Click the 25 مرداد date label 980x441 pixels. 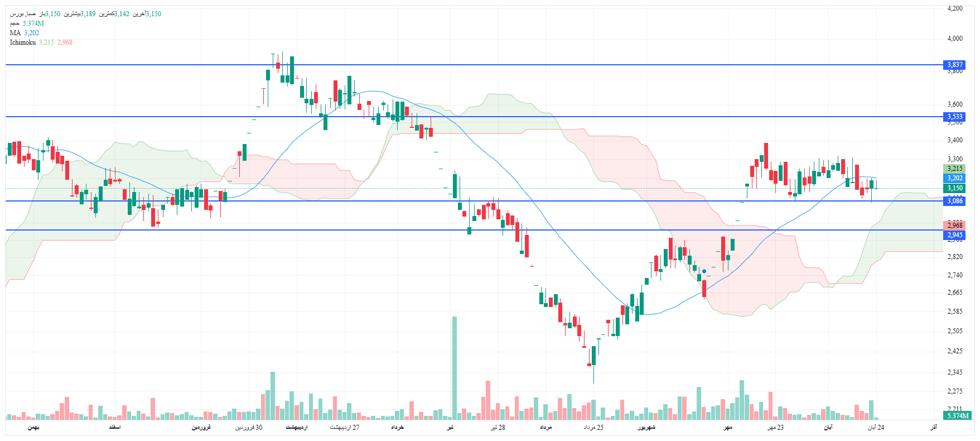[x=593, y=428]
